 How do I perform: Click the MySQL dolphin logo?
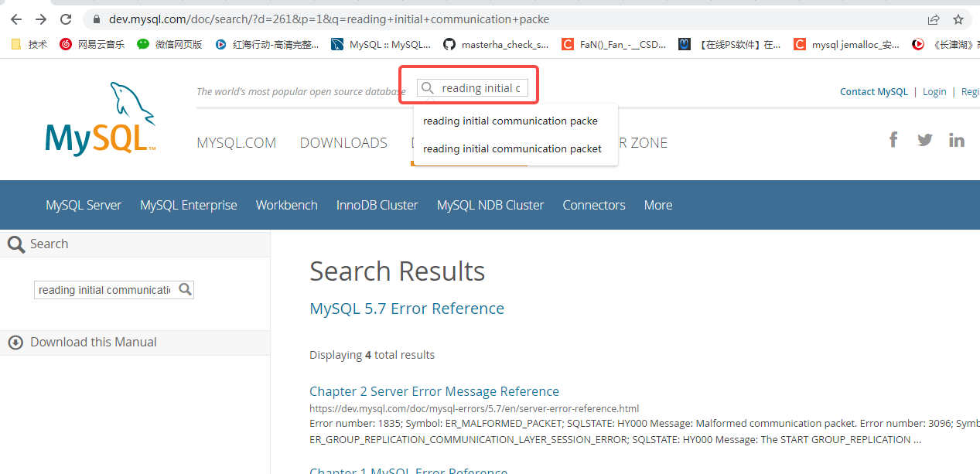(100, 118)
